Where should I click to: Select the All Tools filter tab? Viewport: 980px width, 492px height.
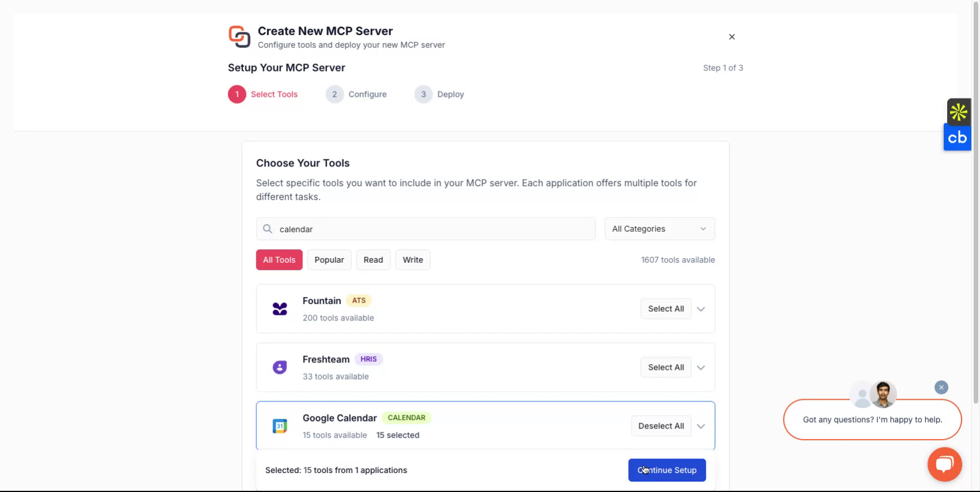click(279, 260)
